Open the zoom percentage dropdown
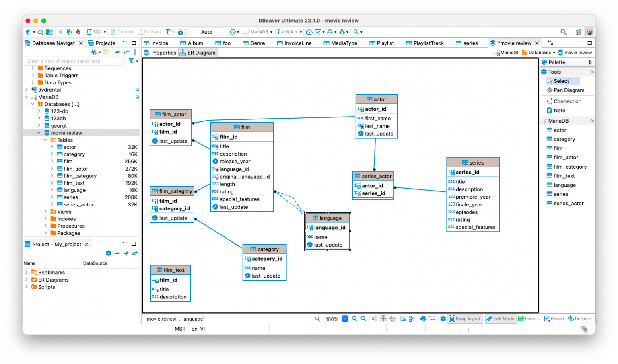 [344, 318]
